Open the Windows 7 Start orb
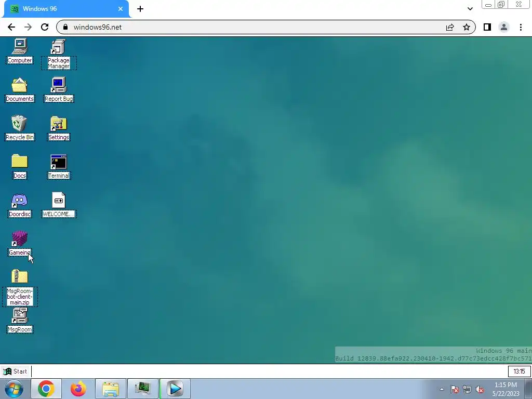 14,389
